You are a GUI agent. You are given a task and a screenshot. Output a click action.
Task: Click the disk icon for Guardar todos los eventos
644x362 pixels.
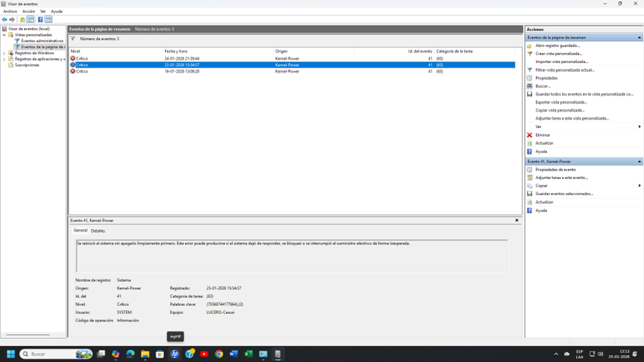pos(530,94)
